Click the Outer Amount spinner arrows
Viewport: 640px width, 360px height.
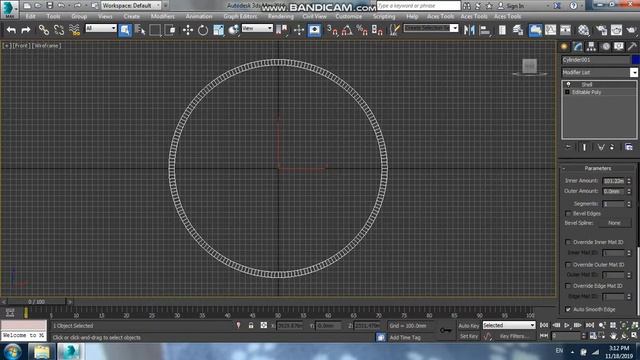click(x=629, y=191)
